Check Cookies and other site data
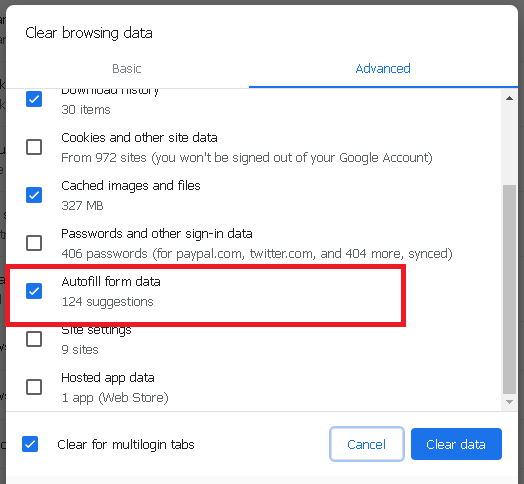 point(34,147)
